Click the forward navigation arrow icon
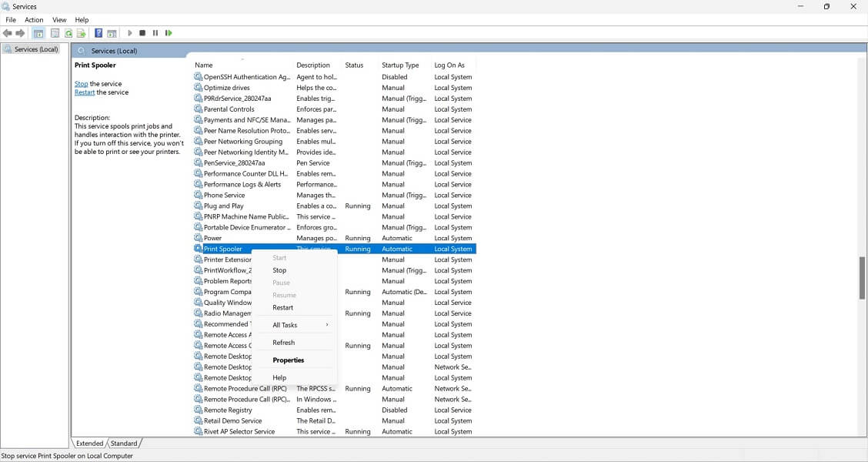Image resolution: width=868 pixels, height=462 pixels. (20, 32)
